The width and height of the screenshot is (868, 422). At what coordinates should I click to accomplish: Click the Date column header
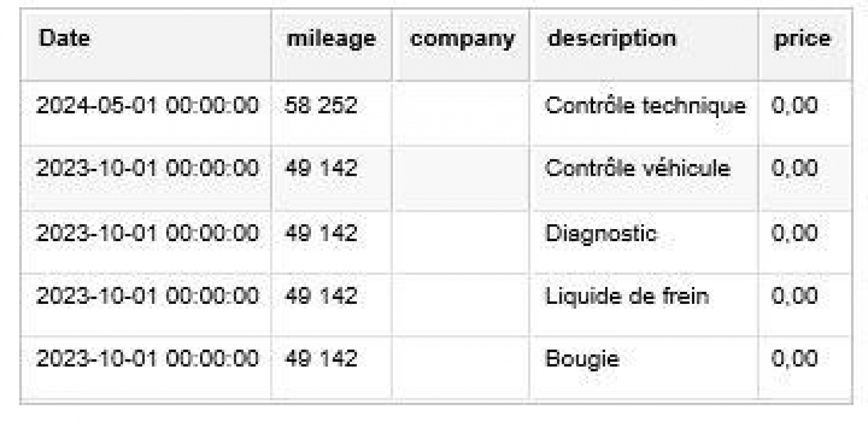(x=64, y=38)
